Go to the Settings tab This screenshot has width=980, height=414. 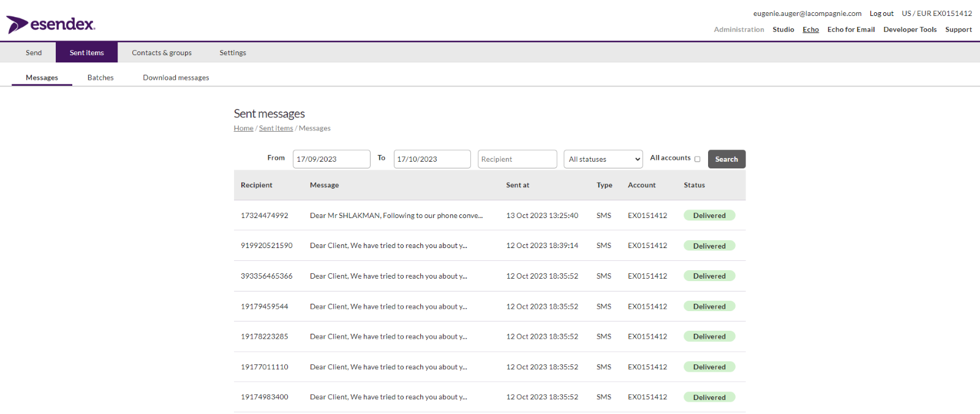click(x=233, y=53)
